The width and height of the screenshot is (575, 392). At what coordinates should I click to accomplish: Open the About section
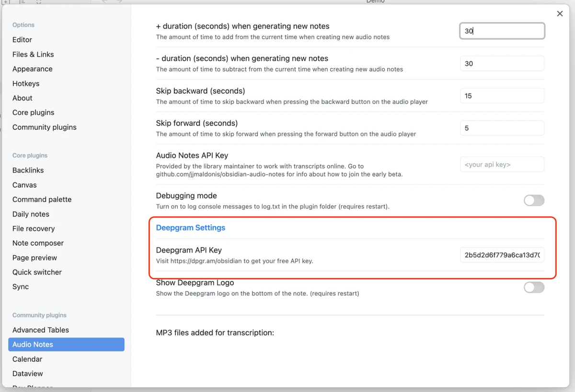[22, 98]
